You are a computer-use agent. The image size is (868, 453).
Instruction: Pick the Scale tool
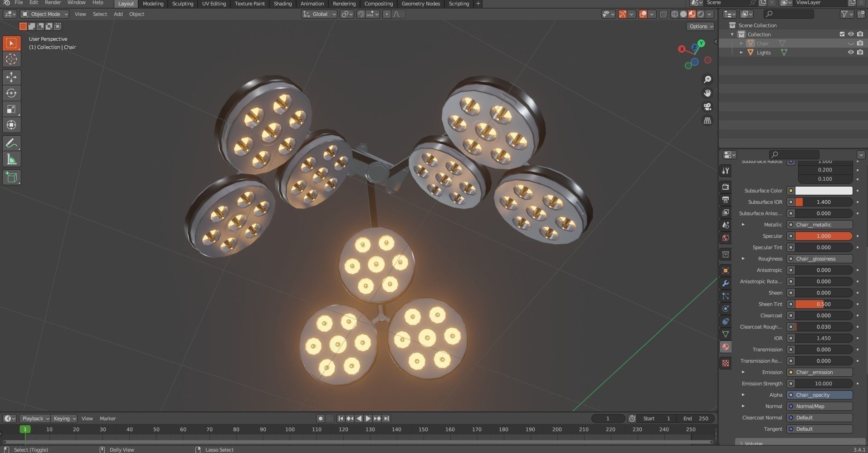click(11, 109)
